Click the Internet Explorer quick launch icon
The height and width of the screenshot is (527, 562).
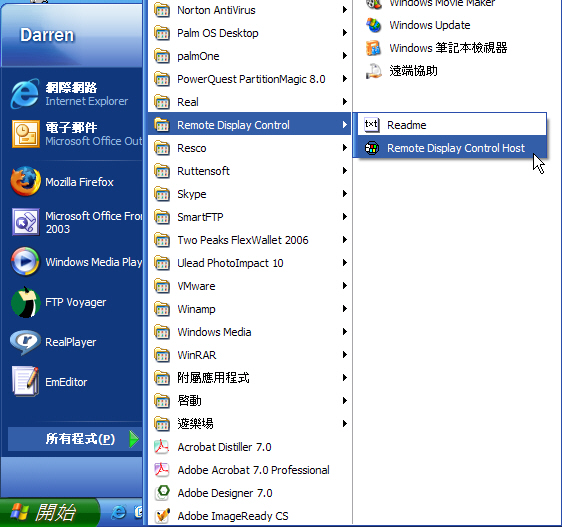pyautogui.click(x=118, y=513)
